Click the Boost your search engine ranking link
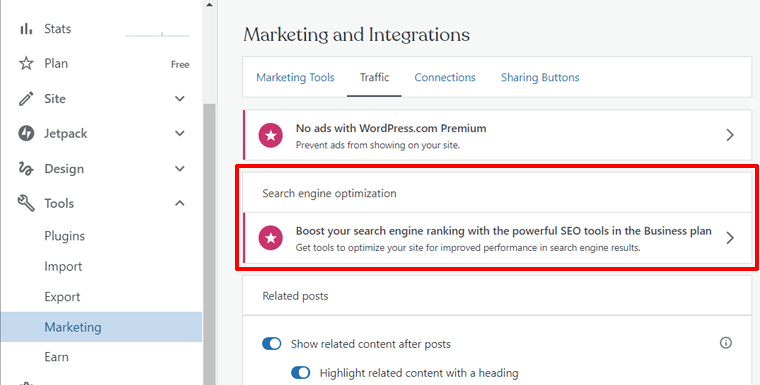The image size is (760, 385). click(504, 231)
